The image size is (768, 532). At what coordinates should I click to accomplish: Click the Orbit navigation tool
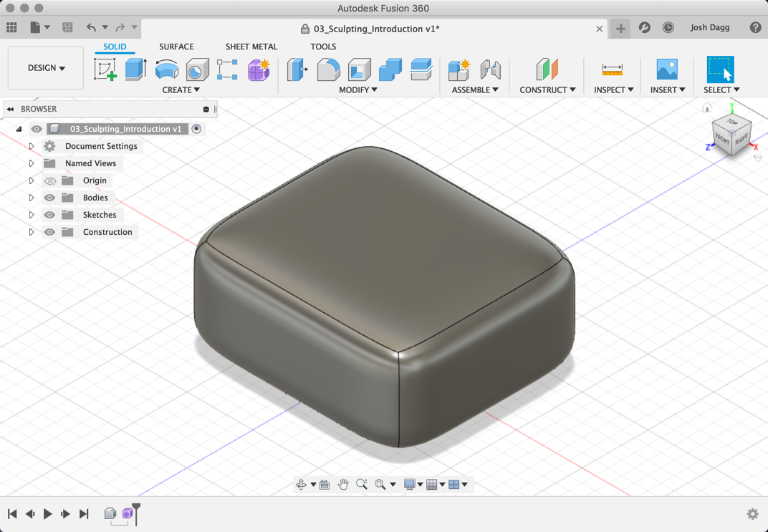pyautogui.click(x=301, y=485)
